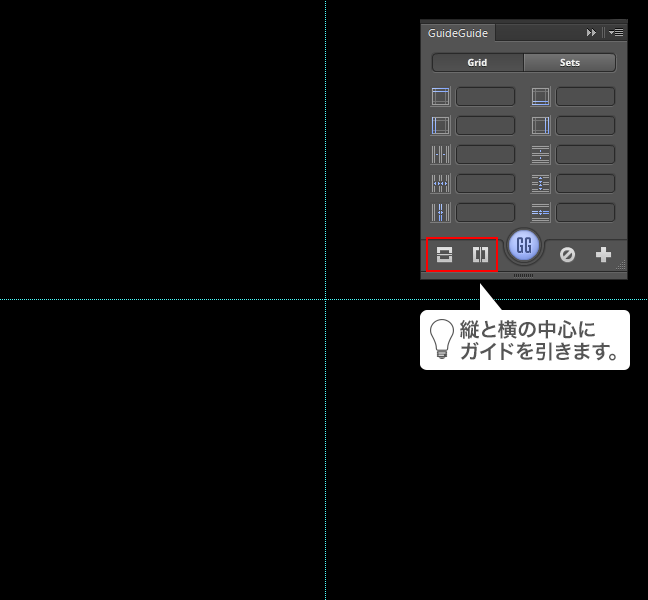Screen dimensions: 648x600
Task: Select the GuideGuide panel title tab
Action: 458,33
